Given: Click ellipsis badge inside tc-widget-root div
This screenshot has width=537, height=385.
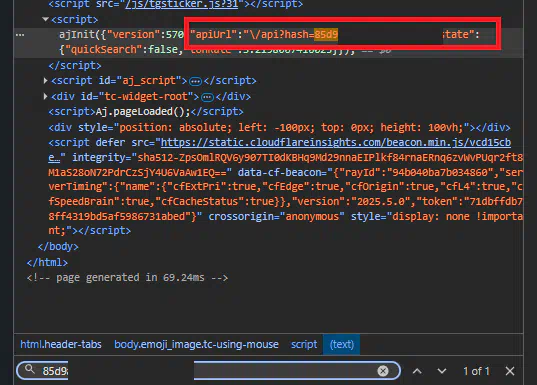Looking at the screenshot, I should [x=207, y=97].
